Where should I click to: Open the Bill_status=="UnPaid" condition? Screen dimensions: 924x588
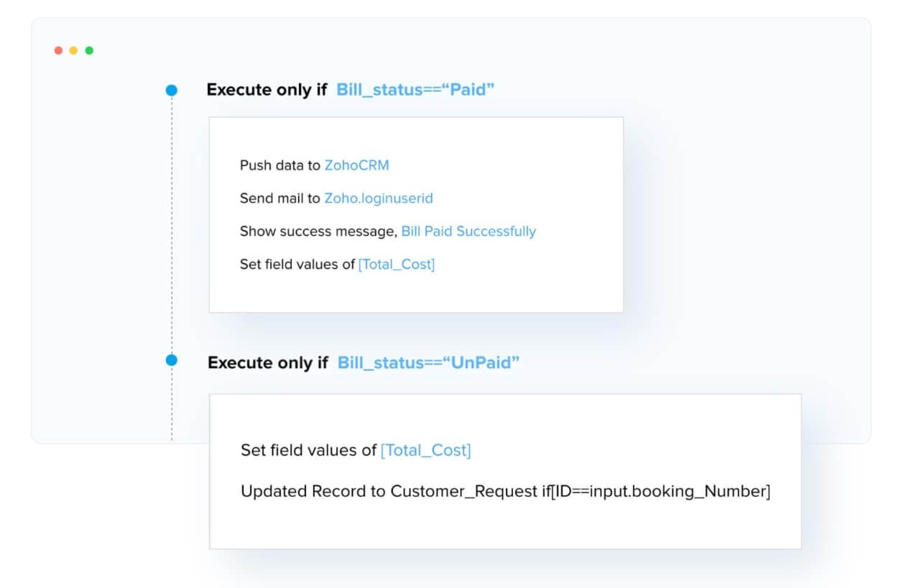tap(428, 362)
